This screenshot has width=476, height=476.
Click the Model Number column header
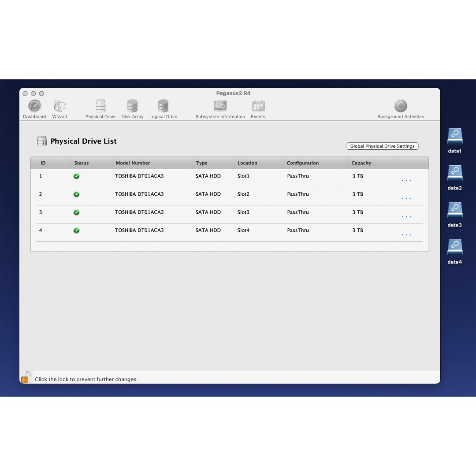pos(133,163)
